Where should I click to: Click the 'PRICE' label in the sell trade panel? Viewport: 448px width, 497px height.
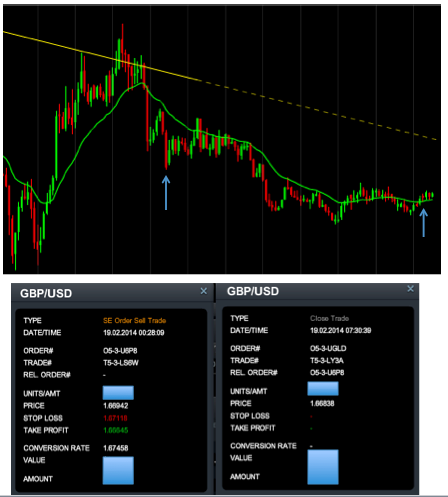[34, 406]
